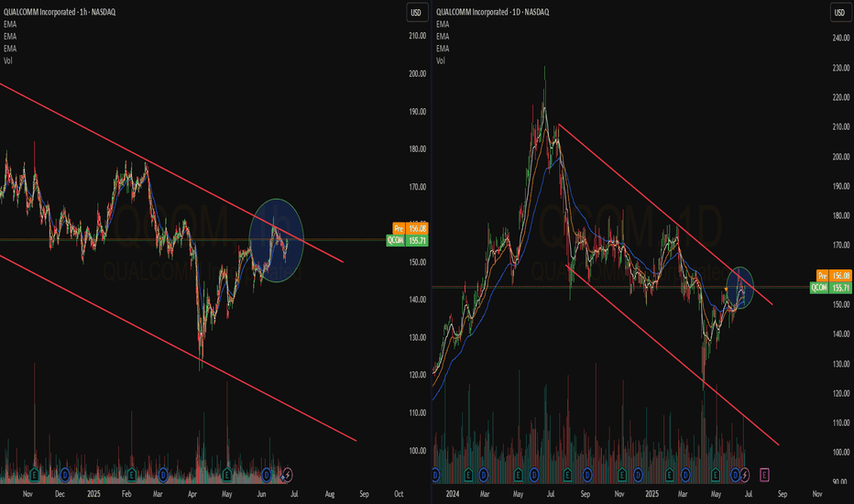The height and width of the screenshot is (504, 854).
Task: Open March 2024 dividend marker on 1D chart
Action: (x=483, y=475)
